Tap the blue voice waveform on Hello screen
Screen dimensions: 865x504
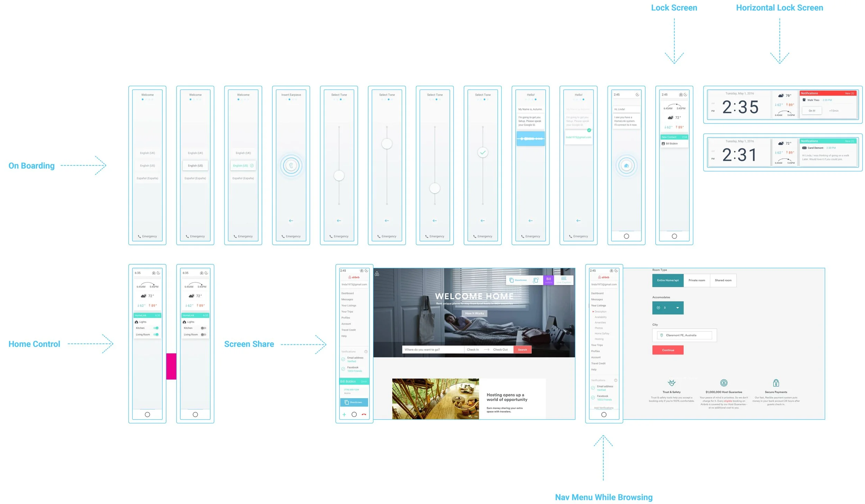pyautogui.click(x=530, y=138)
